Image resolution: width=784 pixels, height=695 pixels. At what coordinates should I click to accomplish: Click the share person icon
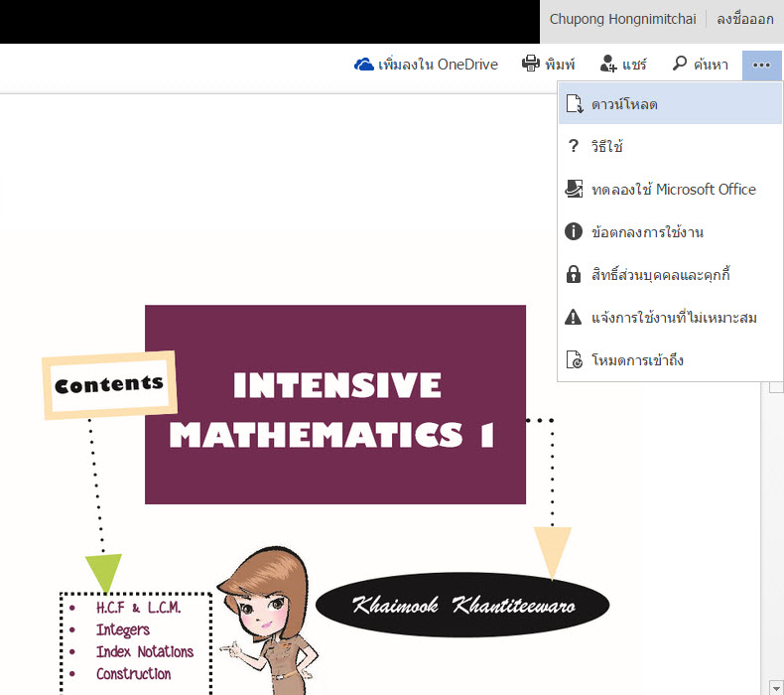tap(608, 64)
